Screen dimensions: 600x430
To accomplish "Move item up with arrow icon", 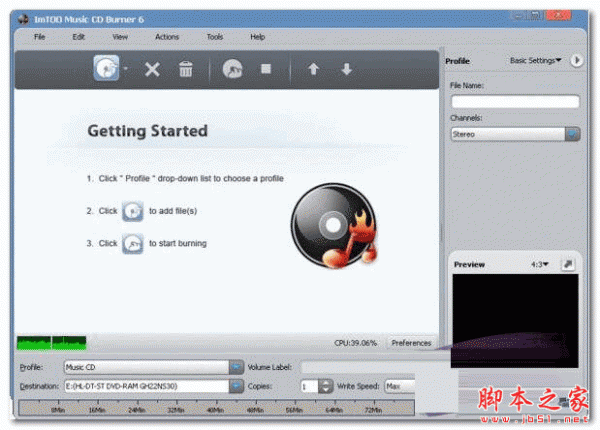I will [313, 69].
